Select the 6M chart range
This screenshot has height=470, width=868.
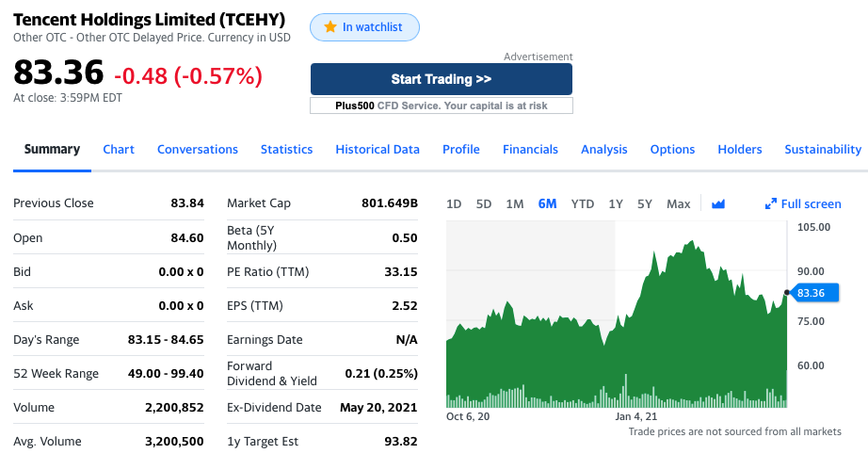(548, 204)
